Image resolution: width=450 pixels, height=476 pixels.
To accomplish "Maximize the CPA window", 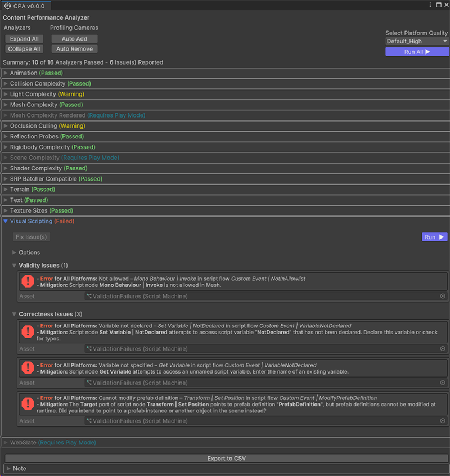I will click(x=439, y=5).
